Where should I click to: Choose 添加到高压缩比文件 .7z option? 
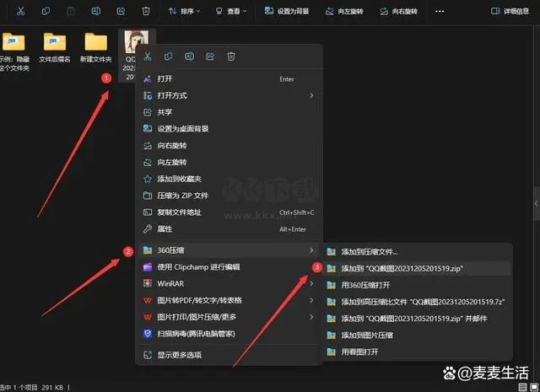(417, 302)
